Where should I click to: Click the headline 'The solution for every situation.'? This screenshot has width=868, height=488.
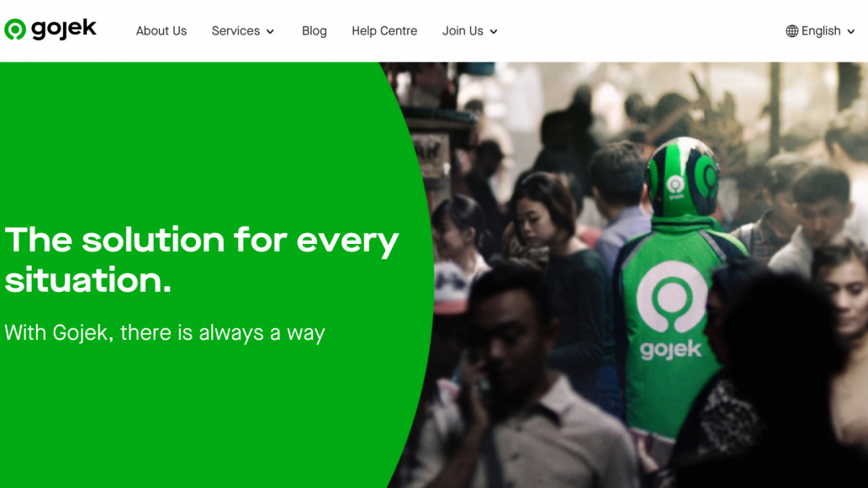202,259
